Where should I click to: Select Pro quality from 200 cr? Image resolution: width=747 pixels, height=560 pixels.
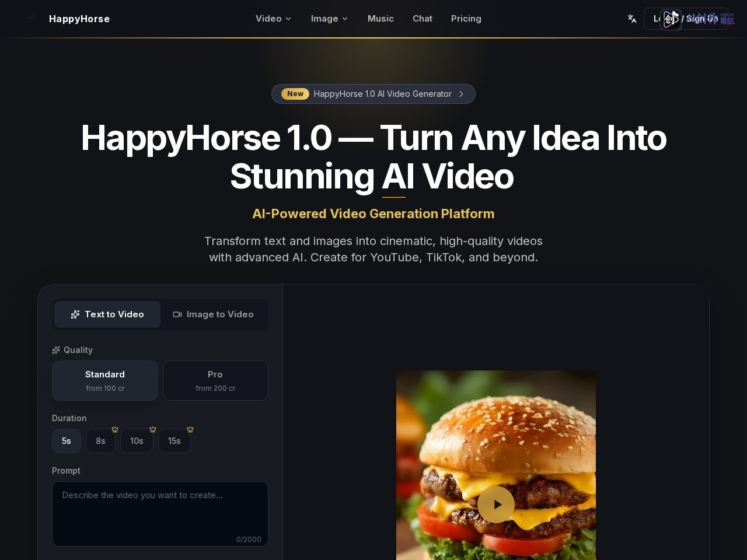coord(215,380)
